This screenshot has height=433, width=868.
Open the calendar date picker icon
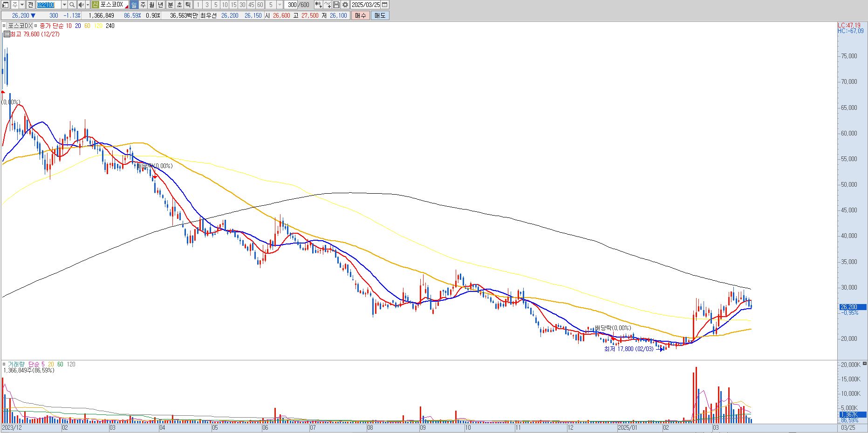[x=384, y=5]
